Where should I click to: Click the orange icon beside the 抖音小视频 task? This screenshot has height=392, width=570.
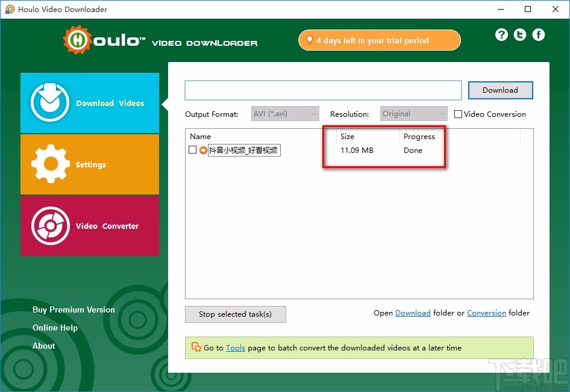coord(202,150)
